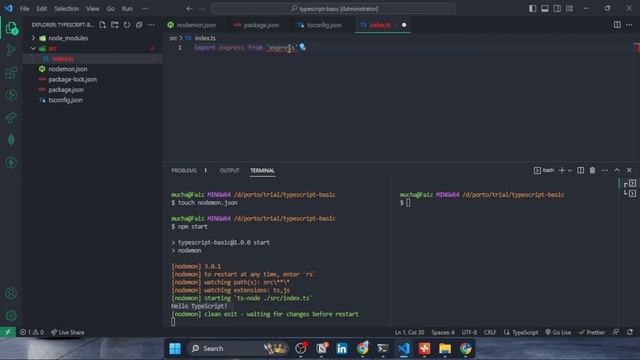Switch to TERMINAL panel tab
The image size is (640, 360).
point(262,171)
